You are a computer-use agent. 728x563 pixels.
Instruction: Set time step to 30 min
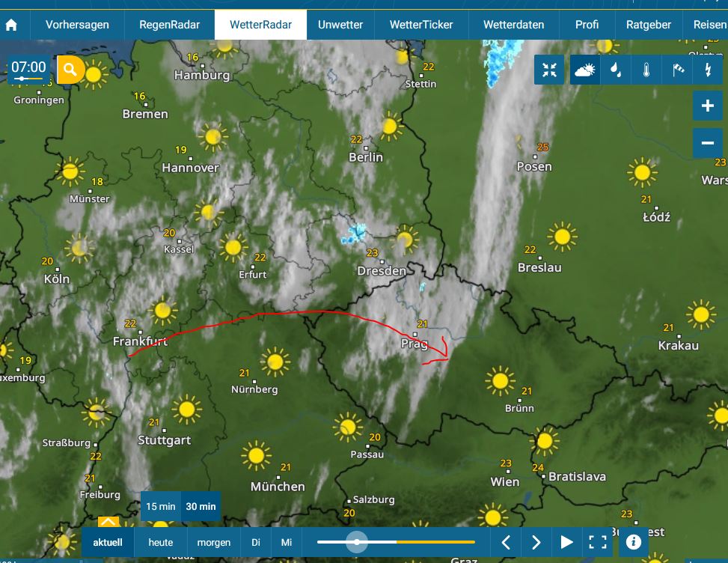(201, 506)
